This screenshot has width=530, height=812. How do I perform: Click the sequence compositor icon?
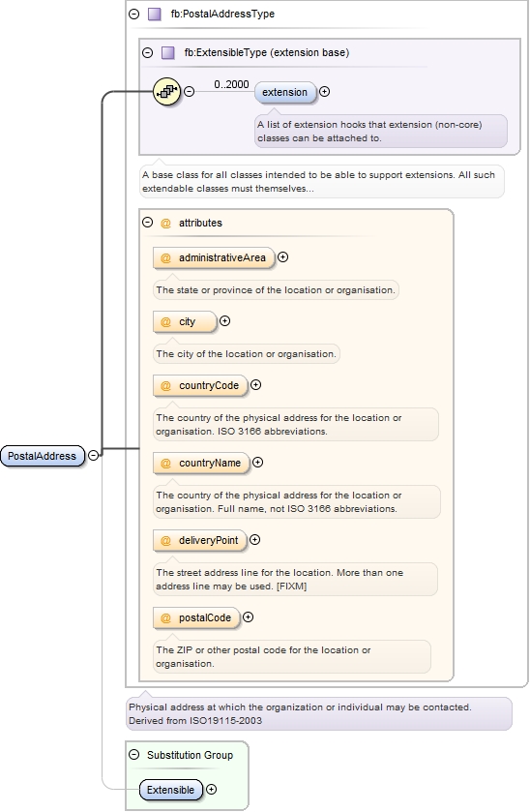(166, 92)
